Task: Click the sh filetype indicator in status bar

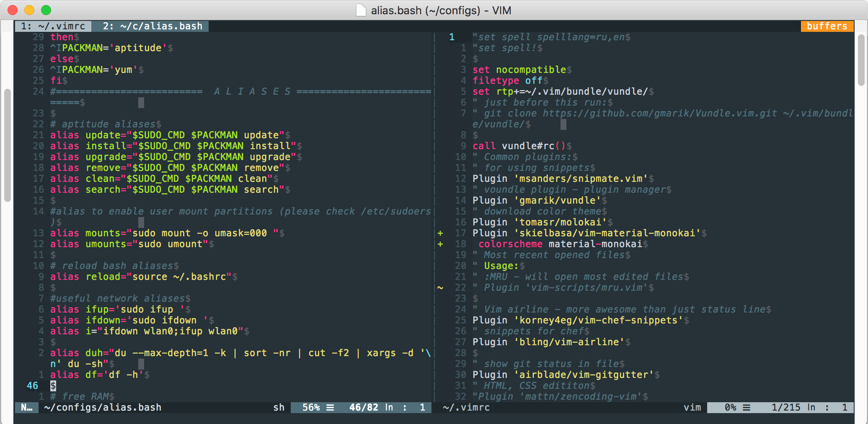Action: tap(279, 407)
